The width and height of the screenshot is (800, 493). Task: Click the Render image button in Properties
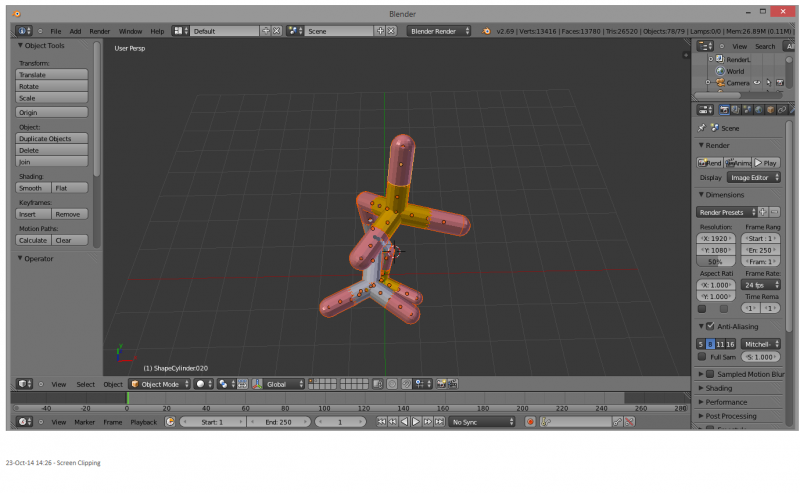click(709, 162)
